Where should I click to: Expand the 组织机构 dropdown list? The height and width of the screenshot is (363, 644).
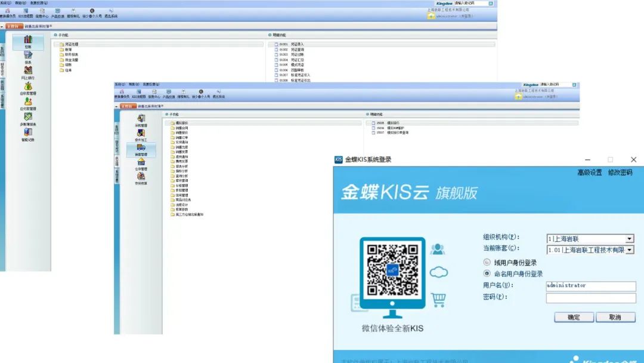(x=629, y=239)
